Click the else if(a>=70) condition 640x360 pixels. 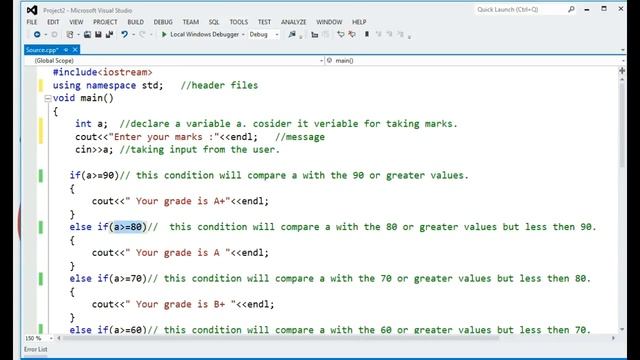(x=108, y=278)
